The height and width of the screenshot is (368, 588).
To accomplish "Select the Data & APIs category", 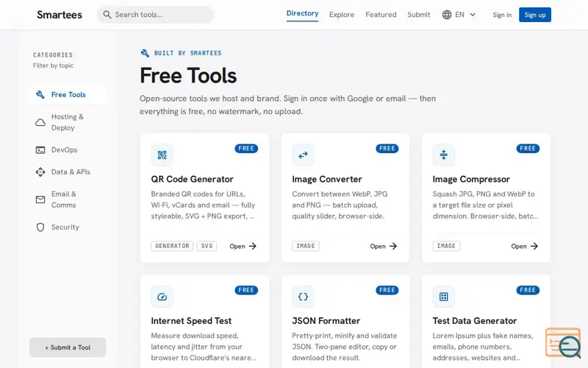I will pos(68,172).
